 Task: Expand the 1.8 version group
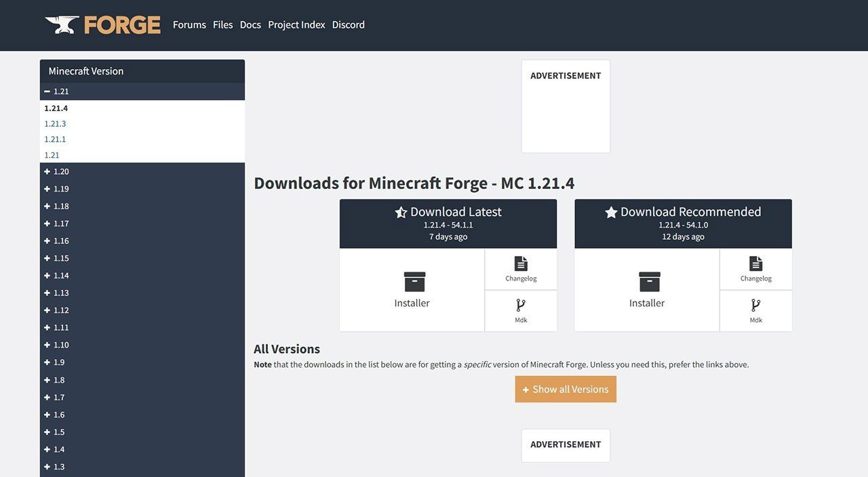(x=142, y=380)
